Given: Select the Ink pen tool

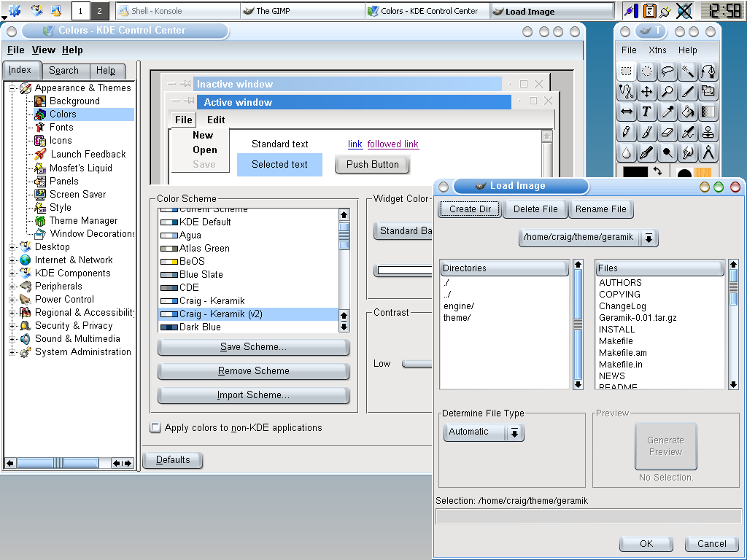Looking at the screenshot, I should coord(647,153).
